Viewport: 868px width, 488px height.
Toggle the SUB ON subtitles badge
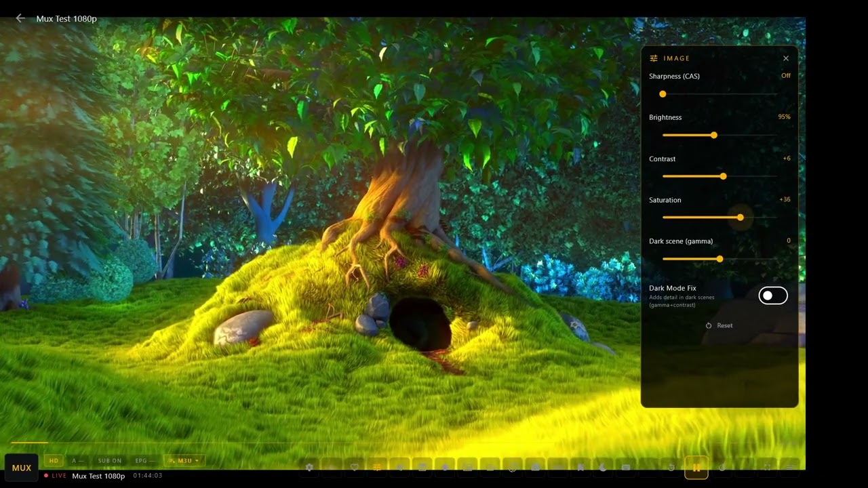coord(109,461)
